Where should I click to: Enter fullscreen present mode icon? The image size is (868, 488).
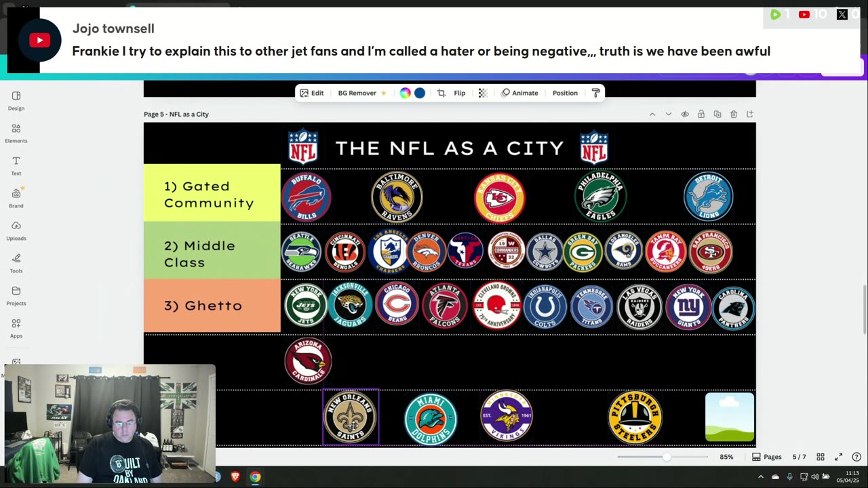point(839,457)
